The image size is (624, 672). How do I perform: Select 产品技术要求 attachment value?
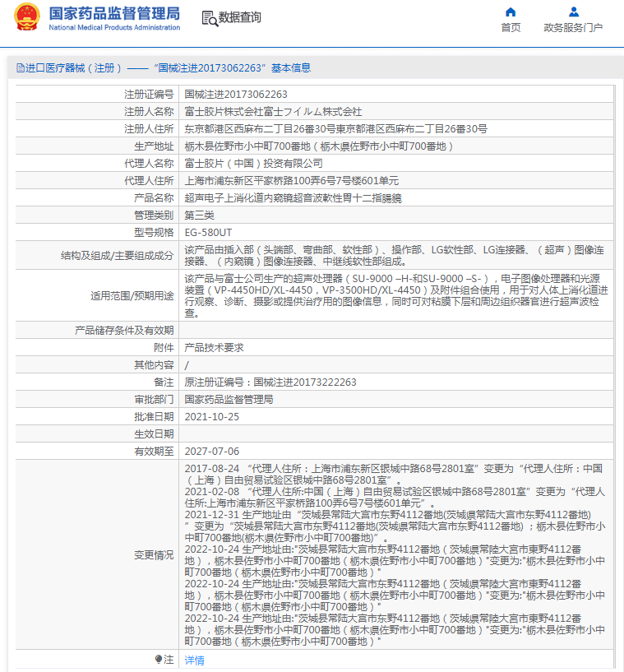click(214, 348)
